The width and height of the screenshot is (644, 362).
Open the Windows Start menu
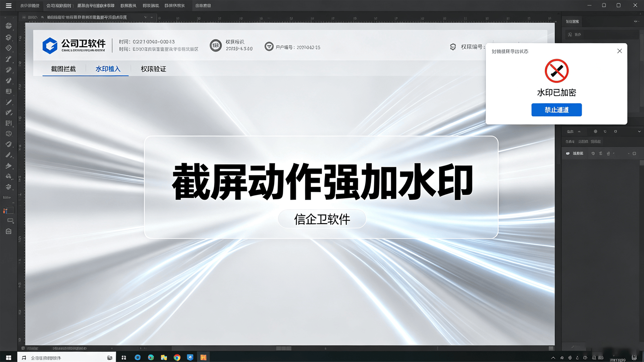[x=9, y=358]
